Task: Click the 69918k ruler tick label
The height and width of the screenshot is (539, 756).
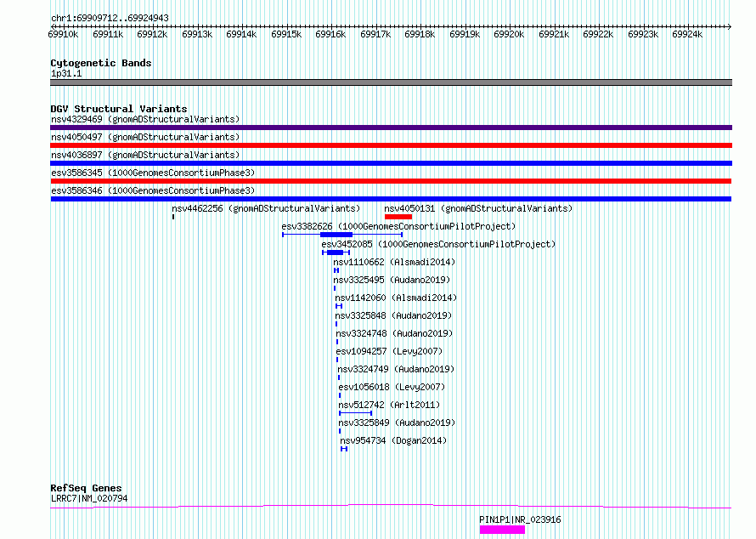Action: click(x=420, y=34)
